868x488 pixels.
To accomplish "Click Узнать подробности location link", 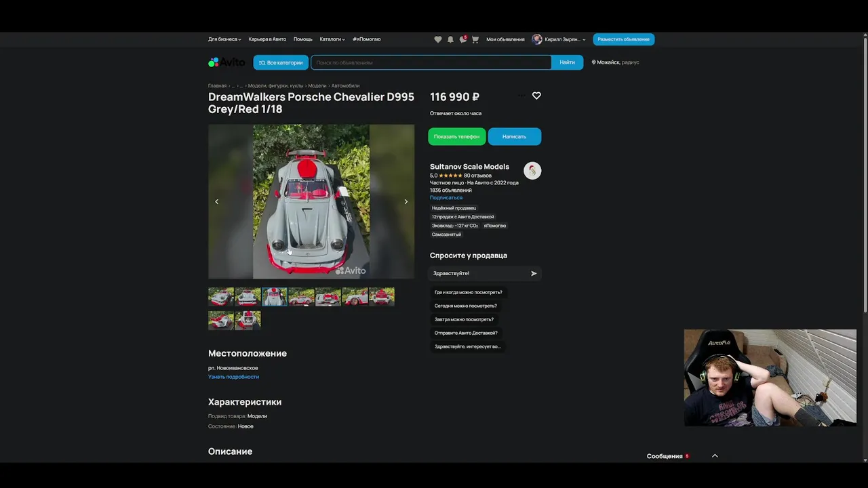I will (x=233, y=377).
